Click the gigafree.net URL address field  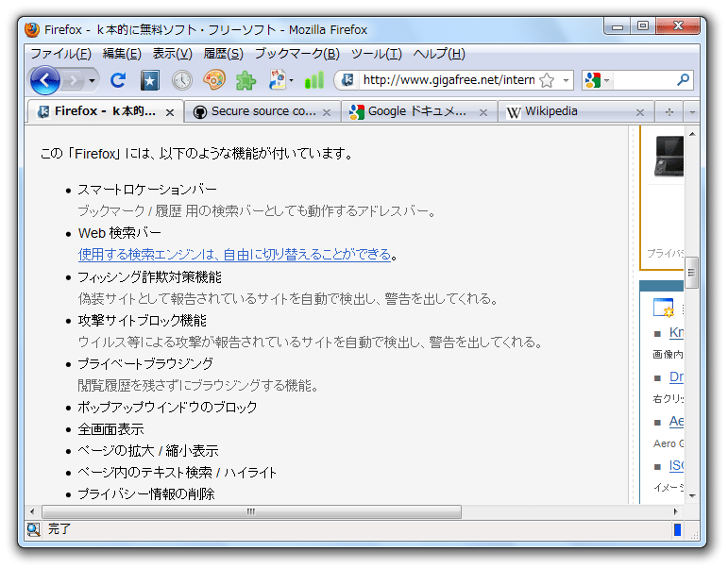(449, 80)
